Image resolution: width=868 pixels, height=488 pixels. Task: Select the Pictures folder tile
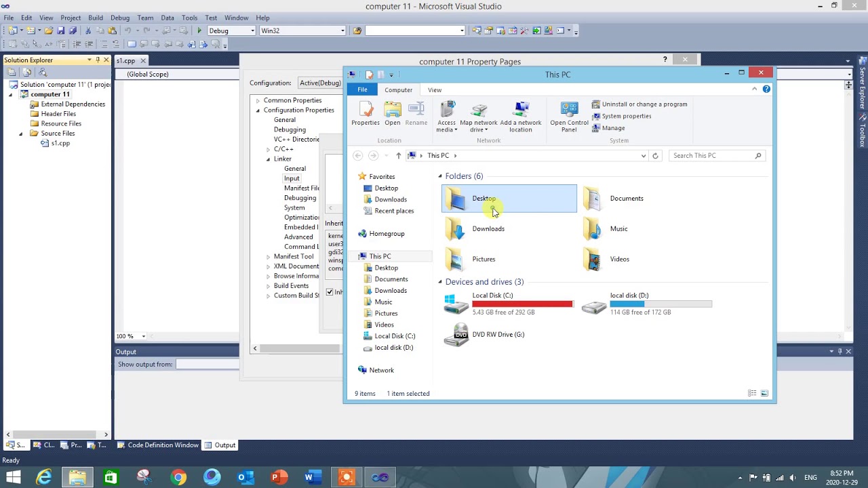pyautogui.click(x=509, y=259)
